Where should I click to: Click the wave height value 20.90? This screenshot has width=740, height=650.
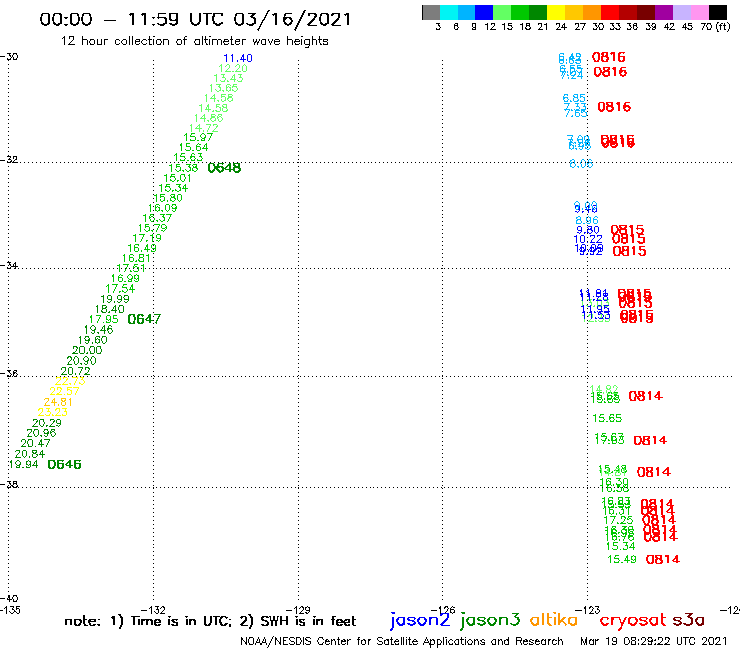coord(81,360)
